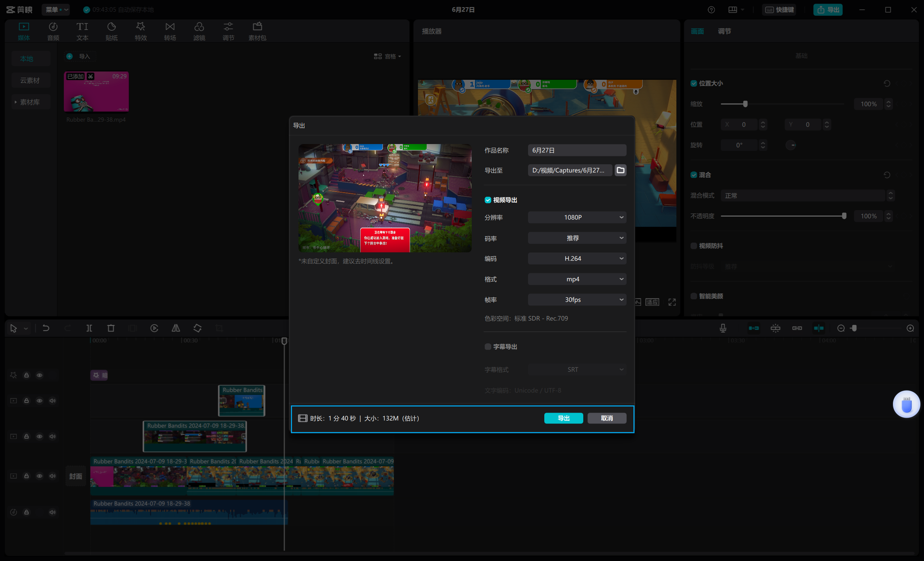Click the 作品名称 input field
Viewport: 924px width, 561px height.
tap(577, 150)
